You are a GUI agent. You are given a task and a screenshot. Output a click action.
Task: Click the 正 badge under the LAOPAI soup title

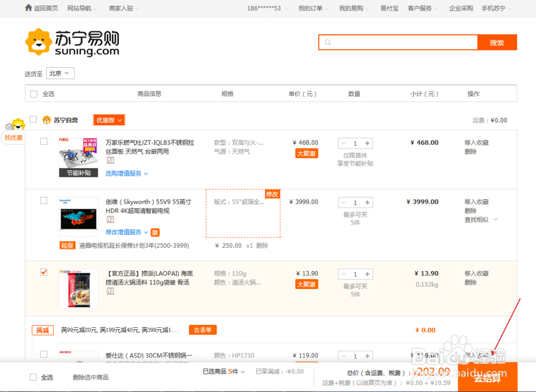click(110, 291)
